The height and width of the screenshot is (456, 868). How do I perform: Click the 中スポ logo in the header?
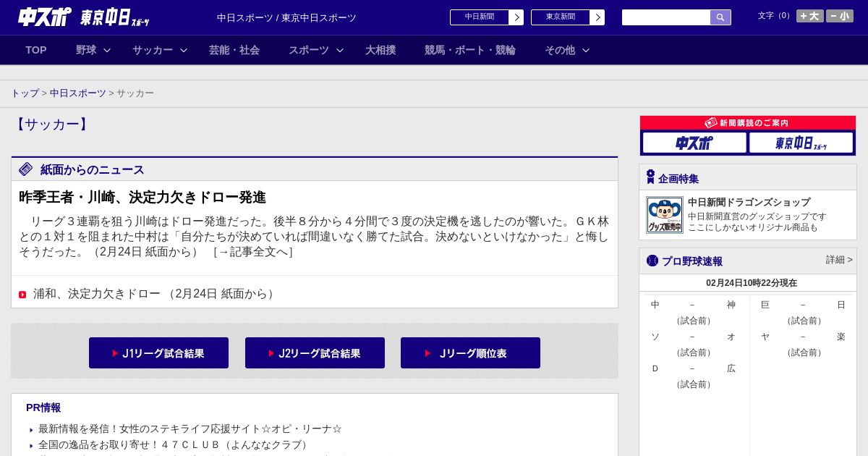click(x=45, y=17)
